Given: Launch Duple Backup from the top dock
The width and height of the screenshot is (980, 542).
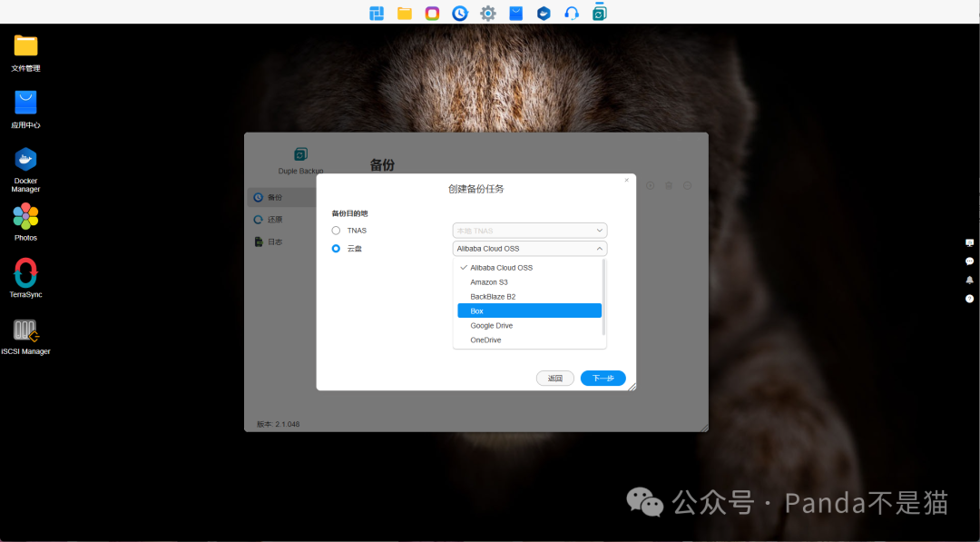Looking at the screenshot, I should coord(599,13).
